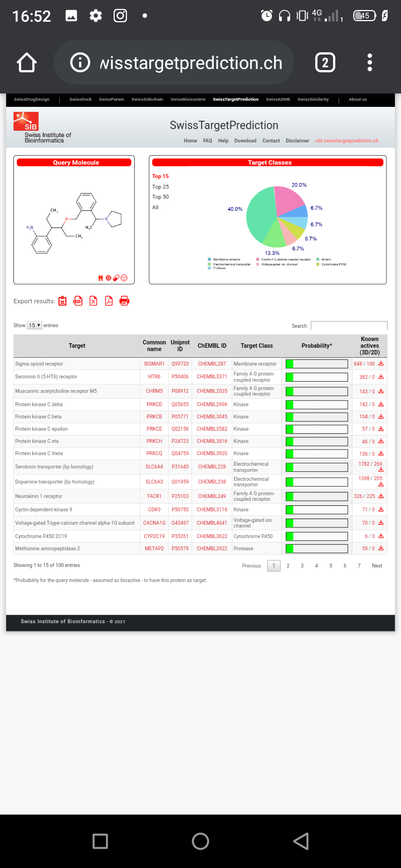The image size is (401, 868).
Task: Download known actives for CHRM5 row
Action: coord(381,391)
